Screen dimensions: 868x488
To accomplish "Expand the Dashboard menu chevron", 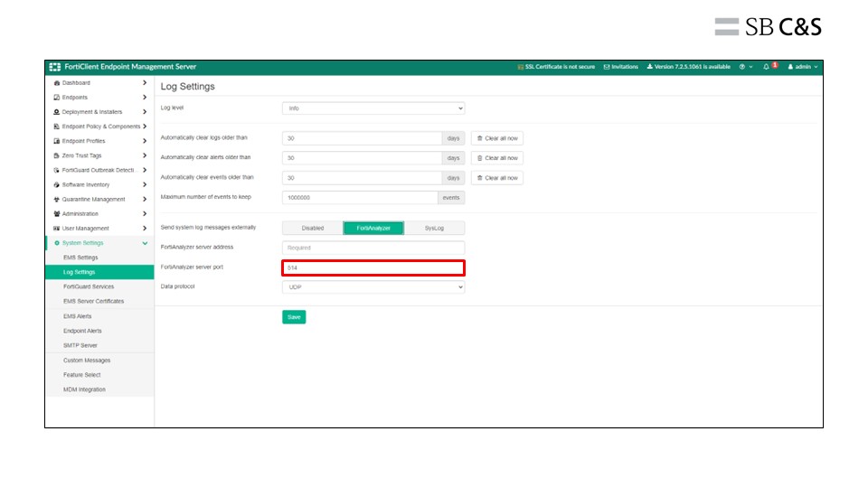I will (145, 82).
